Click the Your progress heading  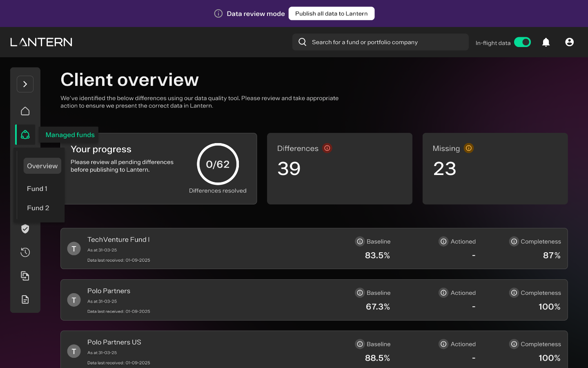pos(101,149)
